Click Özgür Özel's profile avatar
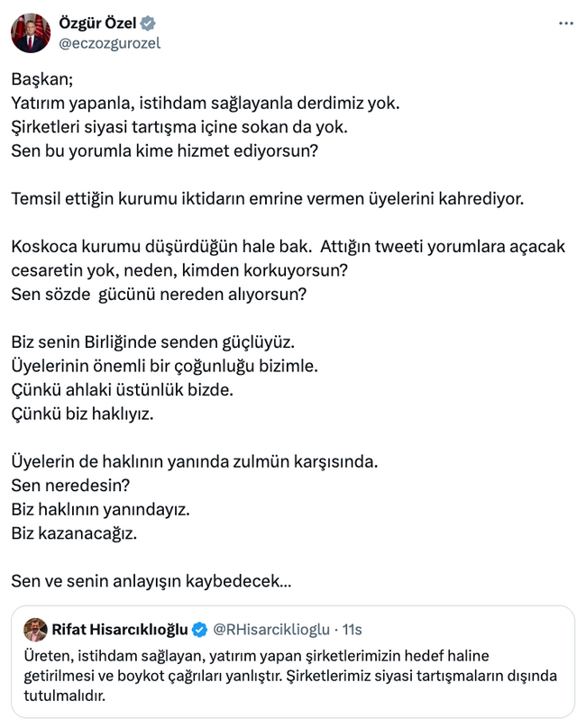 (x=29, y=29)
